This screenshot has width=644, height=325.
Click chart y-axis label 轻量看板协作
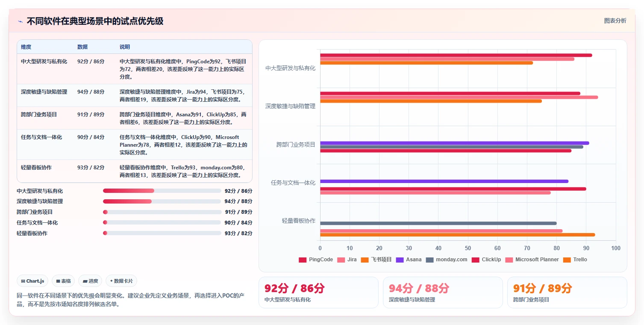click(299, 221)
